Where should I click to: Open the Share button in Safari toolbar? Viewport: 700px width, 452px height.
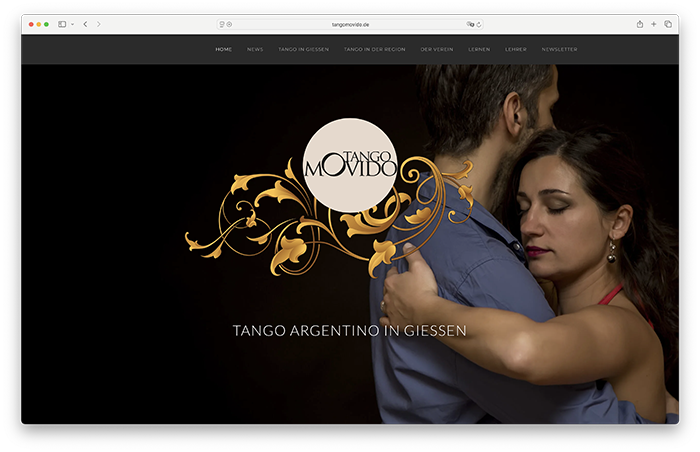pyautogui.click(x=640, y=24)
